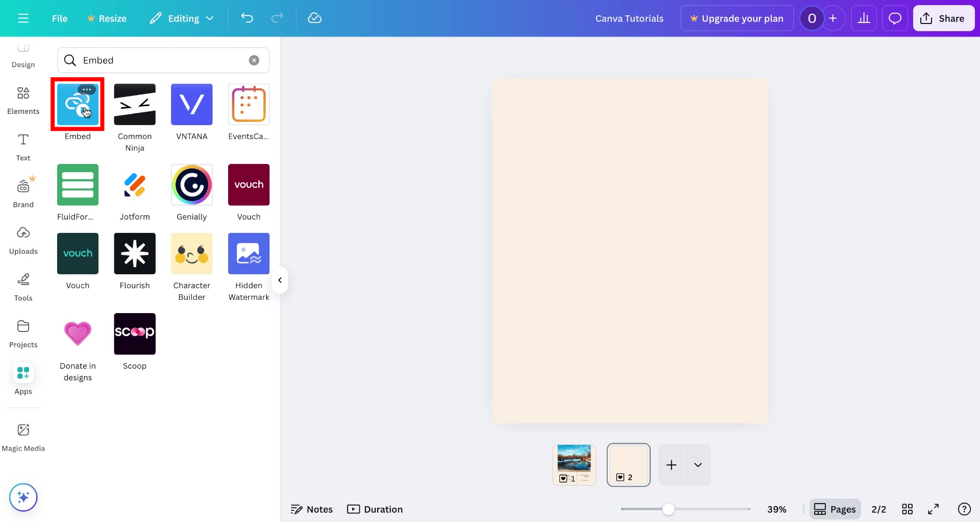Open the Vouch embed app
Image resolution: width=980 pixels, height=522 pixels.
249,184
